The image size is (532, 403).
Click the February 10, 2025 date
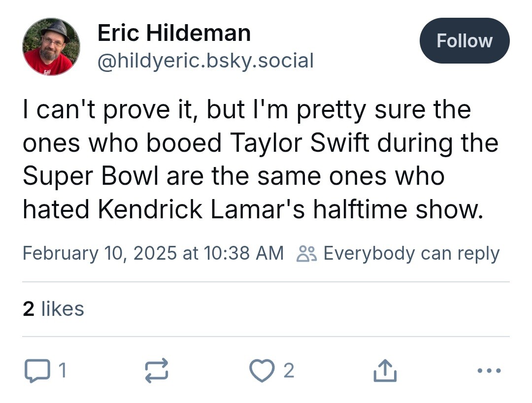(x=100, y=253)
